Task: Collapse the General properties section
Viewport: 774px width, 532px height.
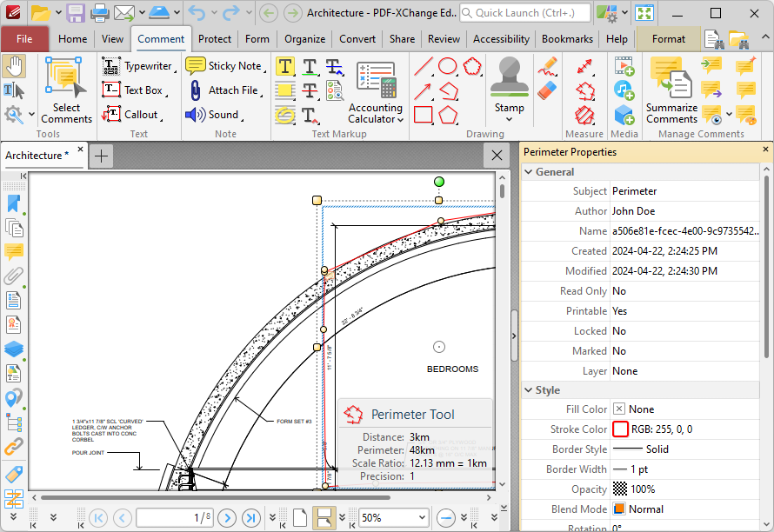Action: point(529,172)
